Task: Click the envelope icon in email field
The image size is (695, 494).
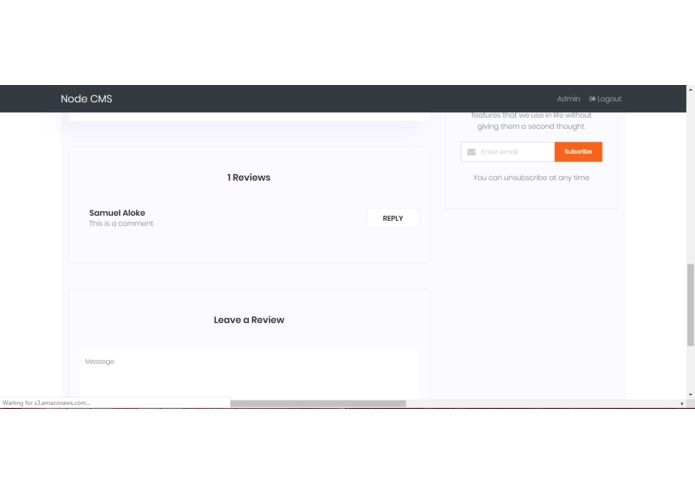Action: (471, 152)
